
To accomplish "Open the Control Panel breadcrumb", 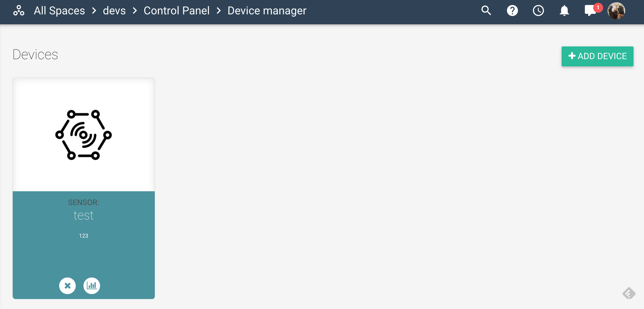I will click(177, 11).
